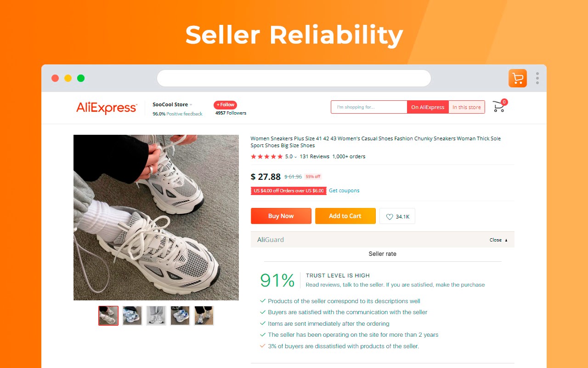Open the shopping cart icon with badge
This screenshot has height=368, width=588.
tap(499, 106)
